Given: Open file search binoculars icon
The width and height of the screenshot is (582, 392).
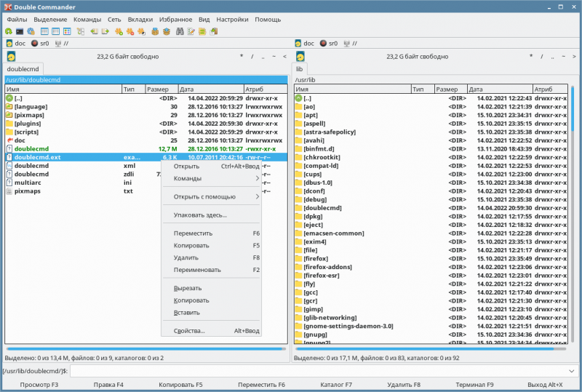Looking at the screenshot, I should pyautogui.click(x=180, y=31).
